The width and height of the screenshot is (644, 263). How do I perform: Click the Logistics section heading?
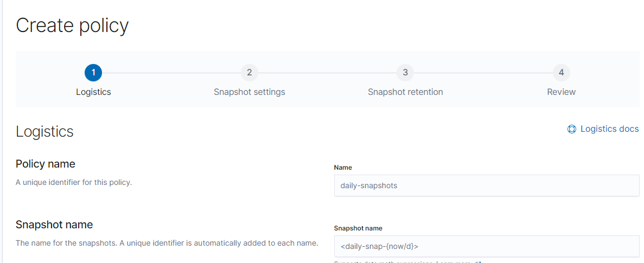(45, 132)
